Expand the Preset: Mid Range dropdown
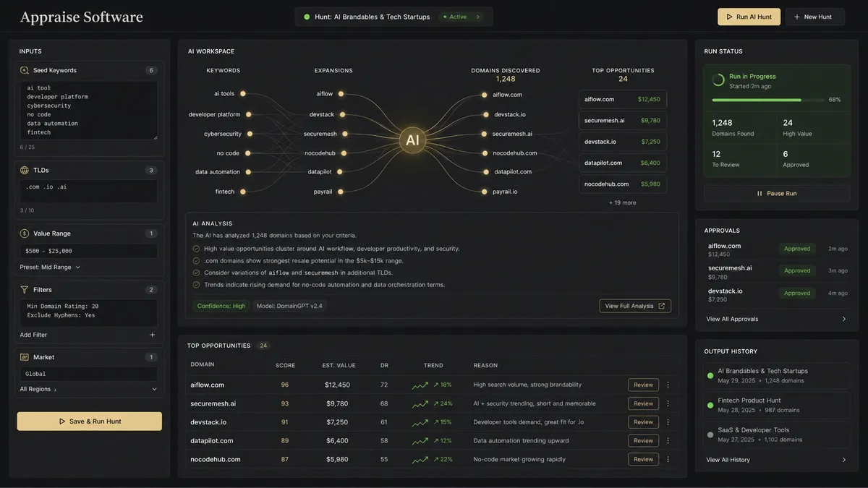 point(78,267)
